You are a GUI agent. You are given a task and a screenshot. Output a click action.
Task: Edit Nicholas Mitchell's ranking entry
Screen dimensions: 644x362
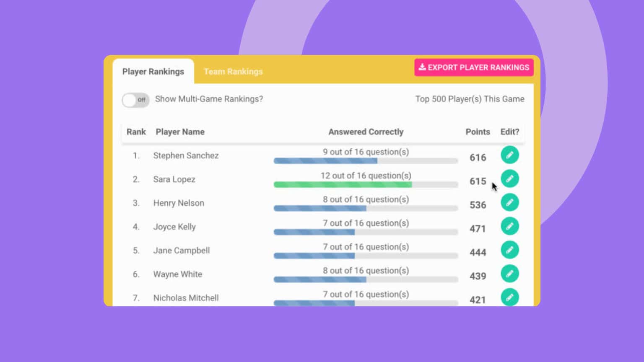coord(510,297)
